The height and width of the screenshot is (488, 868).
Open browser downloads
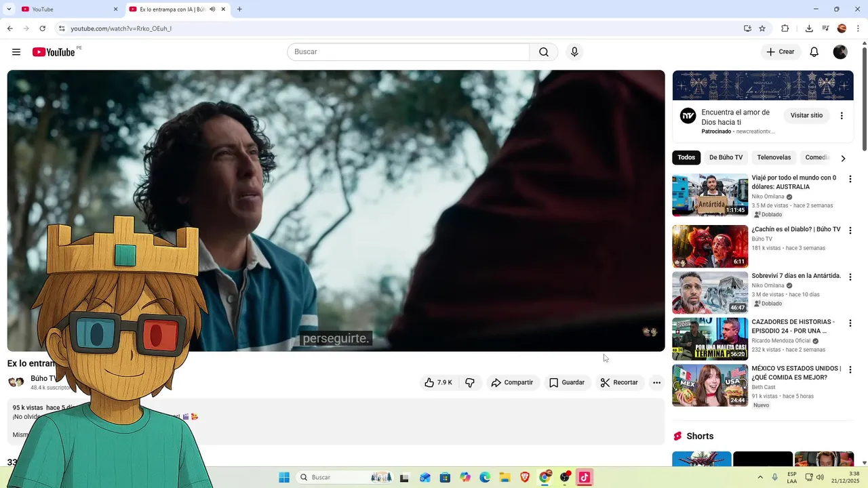point(809,28)
